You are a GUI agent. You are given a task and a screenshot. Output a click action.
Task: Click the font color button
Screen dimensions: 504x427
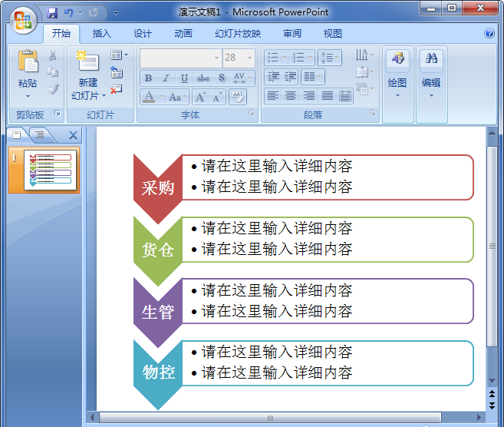pos(149,97)
